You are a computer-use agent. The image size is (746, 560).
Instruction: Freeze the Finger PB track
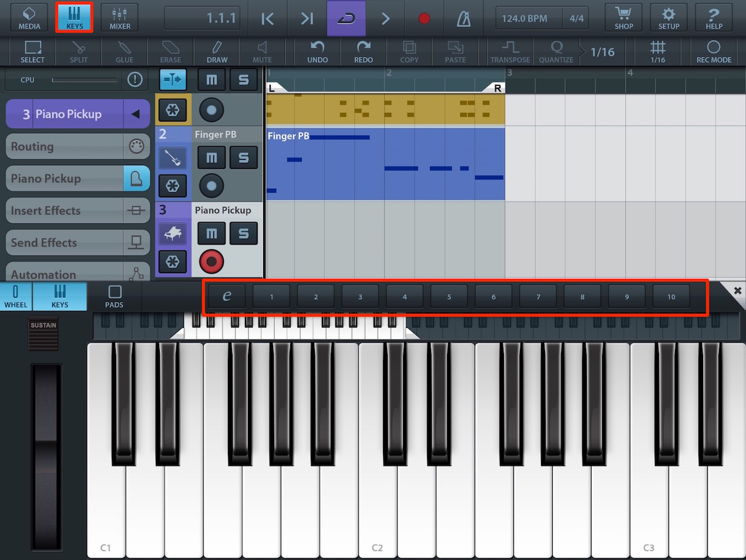click(x=173, y=186)
